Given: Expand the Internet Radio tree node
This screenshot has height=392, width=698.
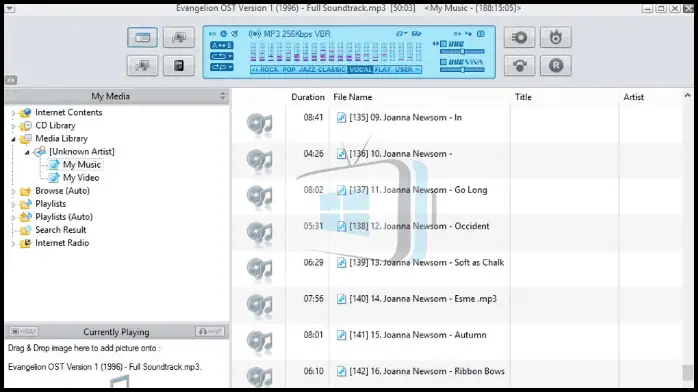Looking at the screenshot, I should 13,243.
